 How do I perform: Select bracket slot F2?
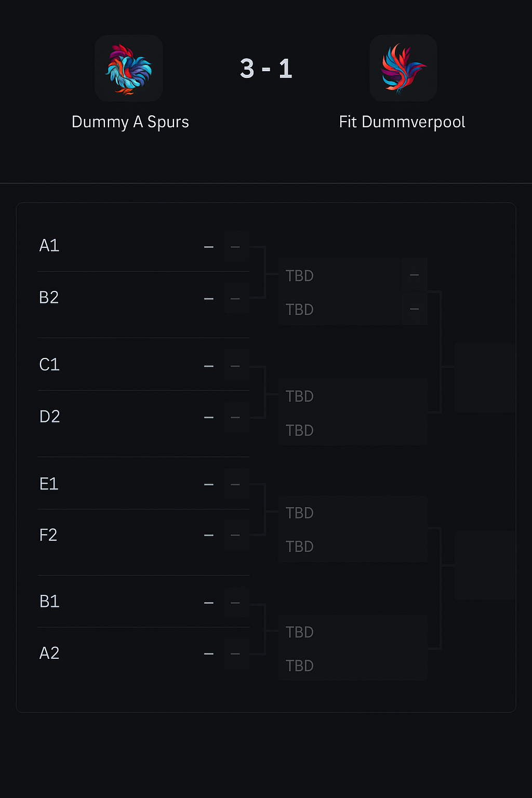(x=48, y=535)
